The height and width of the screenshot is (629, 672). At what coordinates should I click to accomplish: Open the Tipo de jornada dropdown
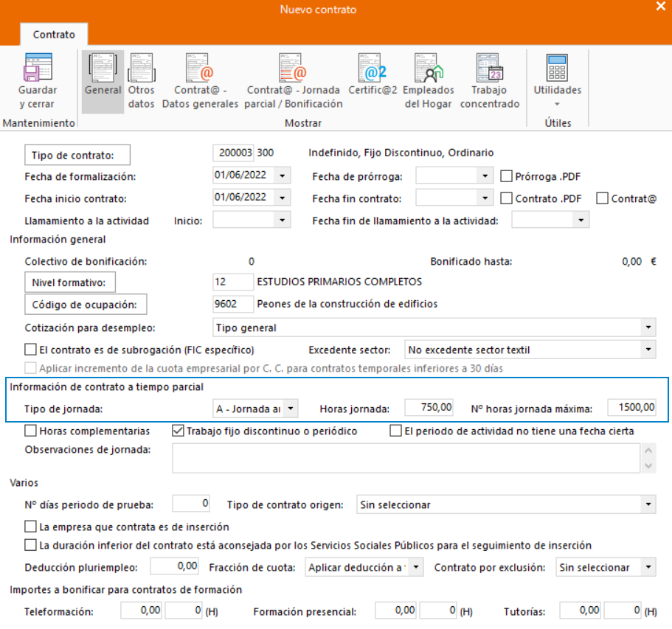tap(291, 408)
